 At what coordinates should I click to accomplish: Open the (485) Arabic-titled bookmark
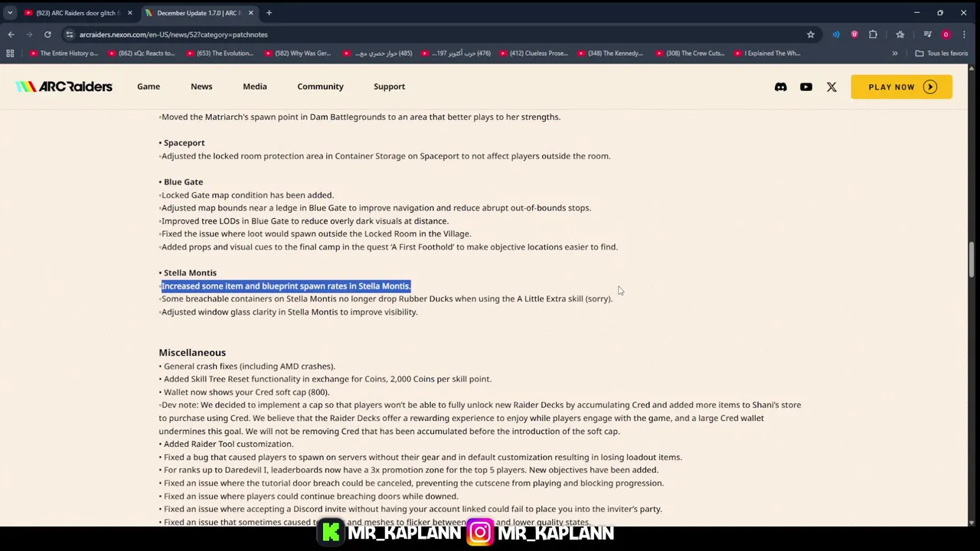click(x=377, y=54)
